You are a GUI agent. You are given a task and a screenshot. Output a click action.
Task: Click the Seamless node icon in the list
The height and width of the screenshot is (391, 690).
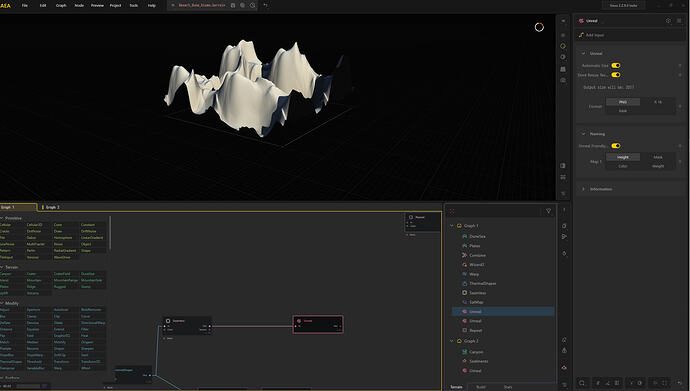pos(464,292)
